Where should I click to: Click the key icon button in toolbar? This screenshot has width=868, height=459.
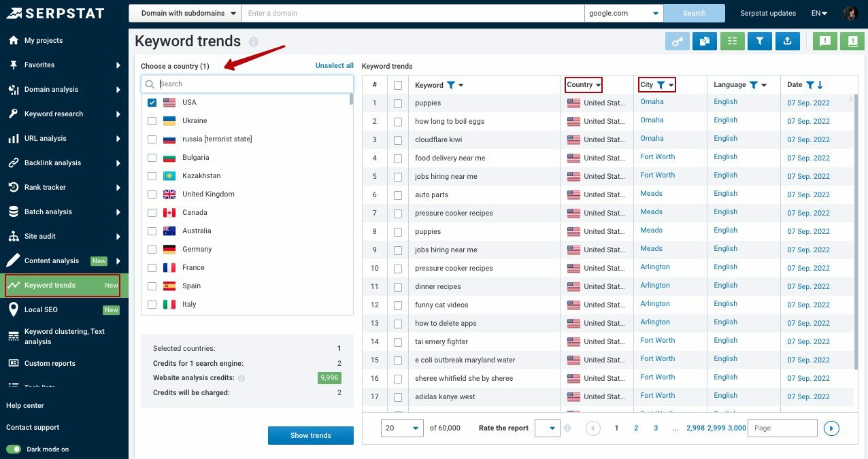677,41
